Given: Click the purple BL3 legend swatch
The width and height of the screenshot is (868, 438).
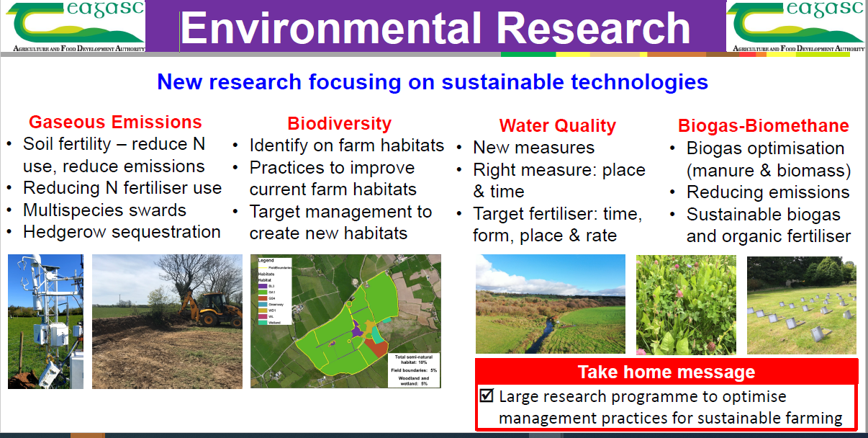Looking at the screenshot, I should point(263,286).
